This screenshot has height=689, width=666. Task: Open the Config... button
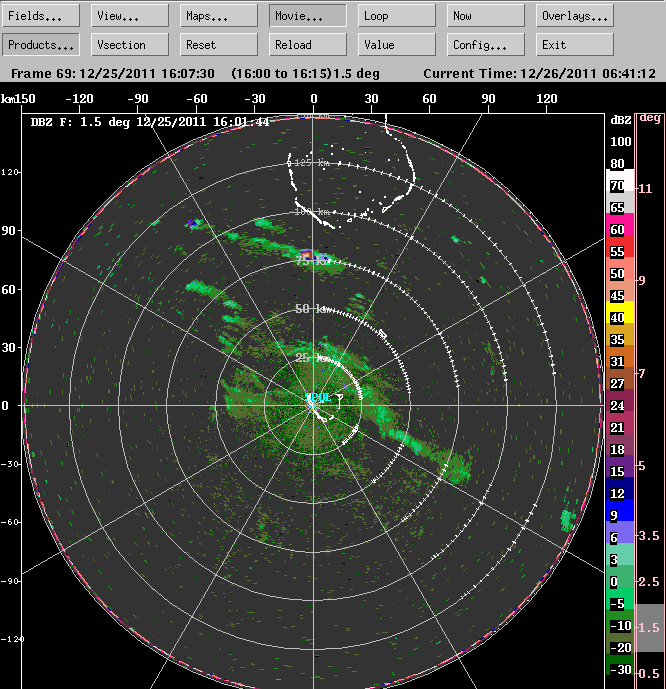485,45
